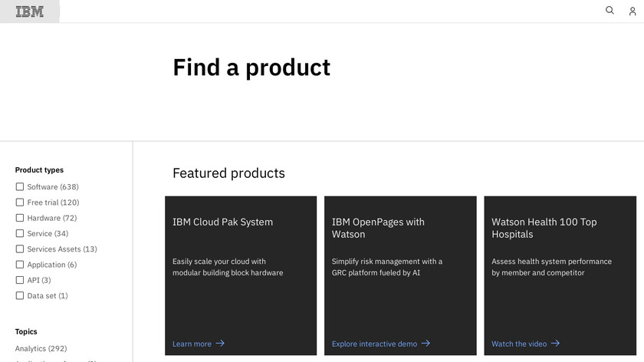
Task: Open the Explore interactive demo link
Action: [374, 344]
